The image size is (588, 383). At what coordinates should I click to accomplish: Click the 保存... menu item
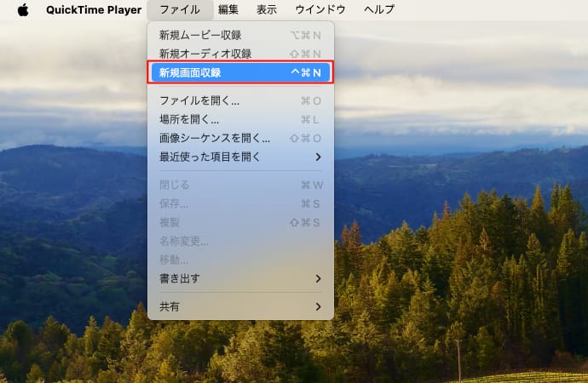click(x=174, y=203)
